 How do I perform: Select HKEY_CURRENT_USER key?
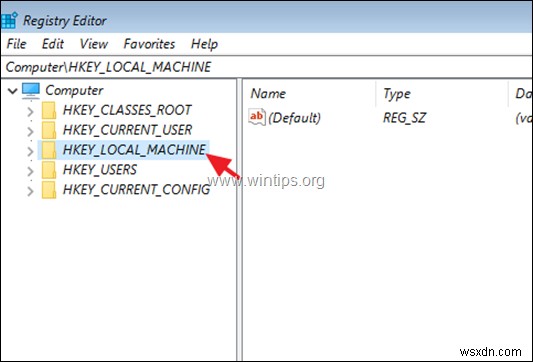point(127,130)
